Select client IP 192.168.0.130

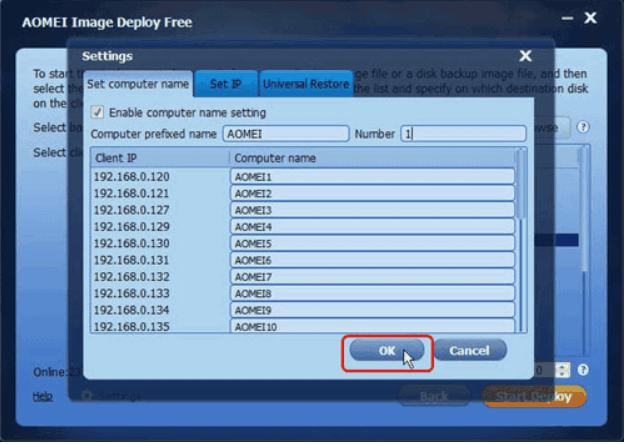(131, 244)
